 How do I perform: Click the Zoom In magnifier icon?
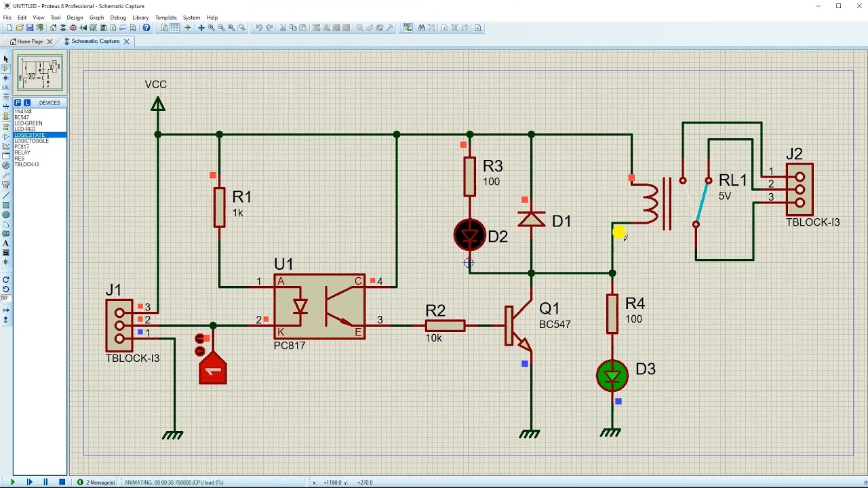pyautogui.click(x=211, y=28)
